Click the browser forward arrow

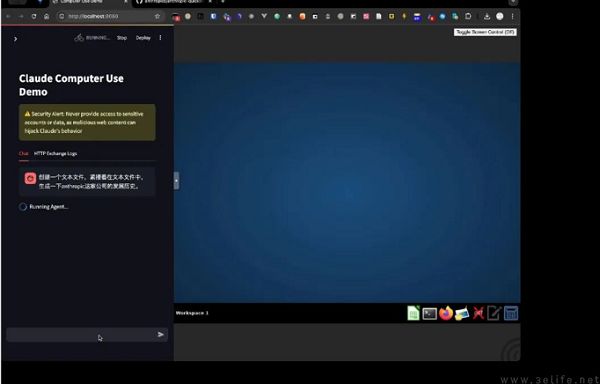point(21,16)
